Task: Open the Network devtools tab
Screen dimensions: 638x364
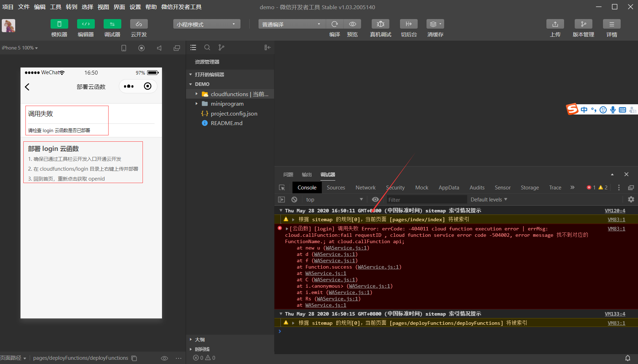Action: [x=365, y=188]
